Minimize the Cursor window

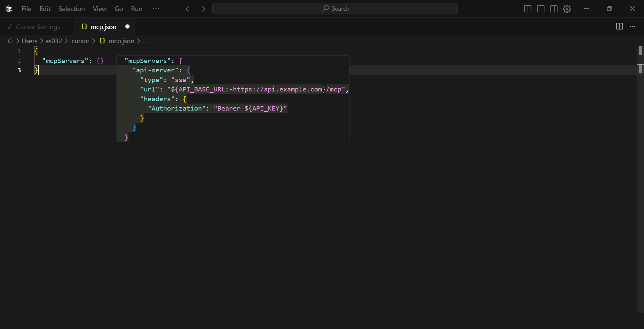pyautogui.click(x=586, y=9)
